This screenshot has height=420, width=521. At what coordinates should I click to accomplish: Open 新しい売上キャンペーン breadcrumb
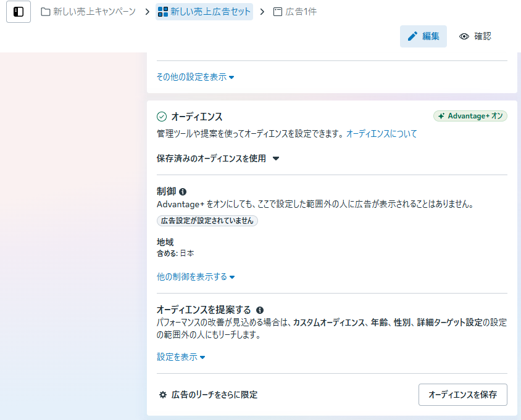[x=94, y=12]
